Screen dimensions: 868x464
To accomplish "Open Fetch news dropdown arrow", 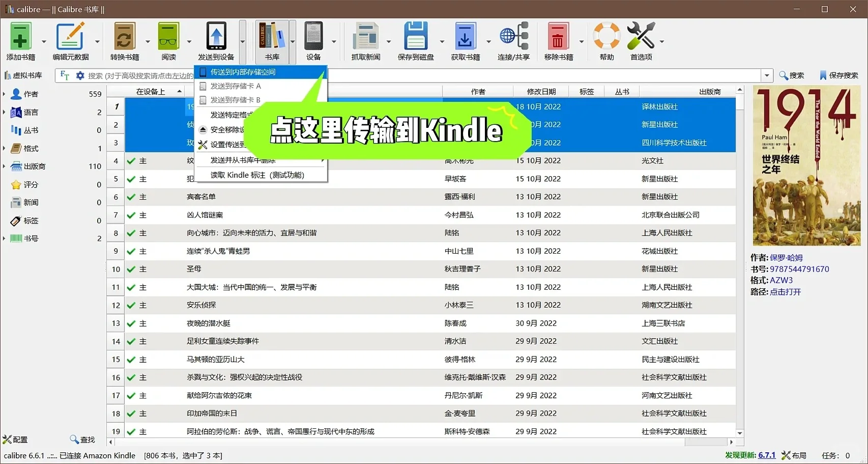I will click(389, 42).
